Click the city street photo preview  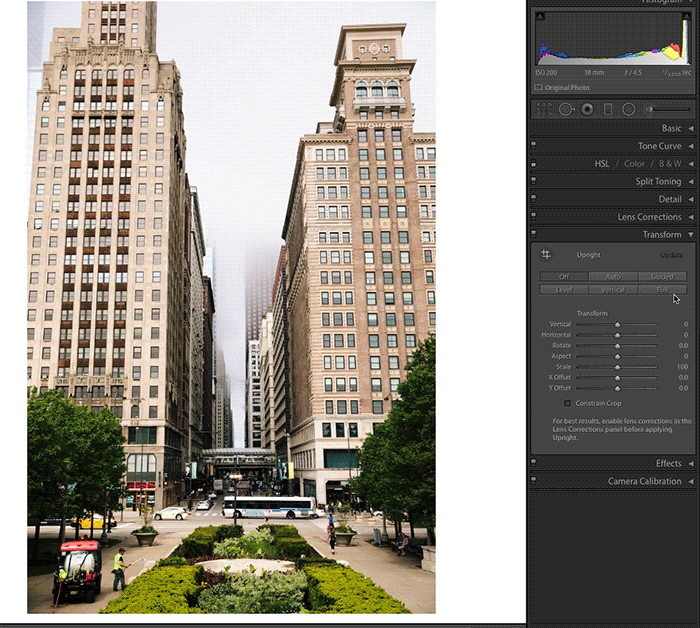pyautogui.click(x=231, y=307)
